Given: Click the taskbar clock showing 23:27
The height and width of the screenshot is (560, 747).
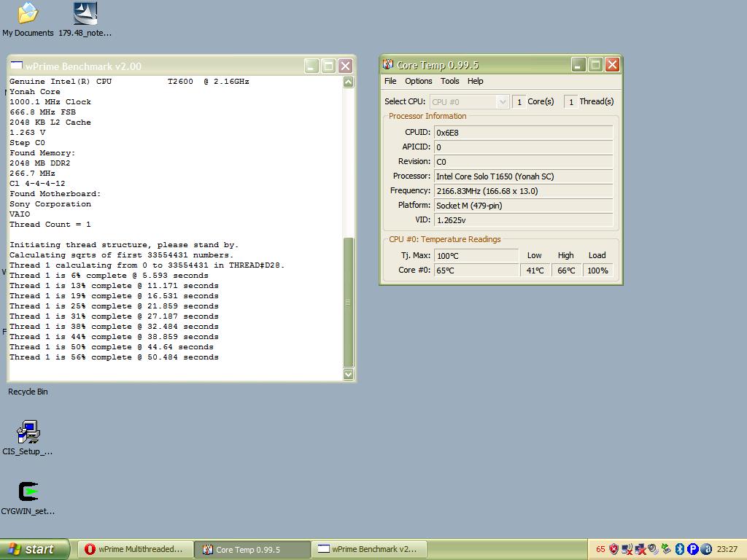Looking at the screenshot, I should pyautogui.click(x=727, y=549).
